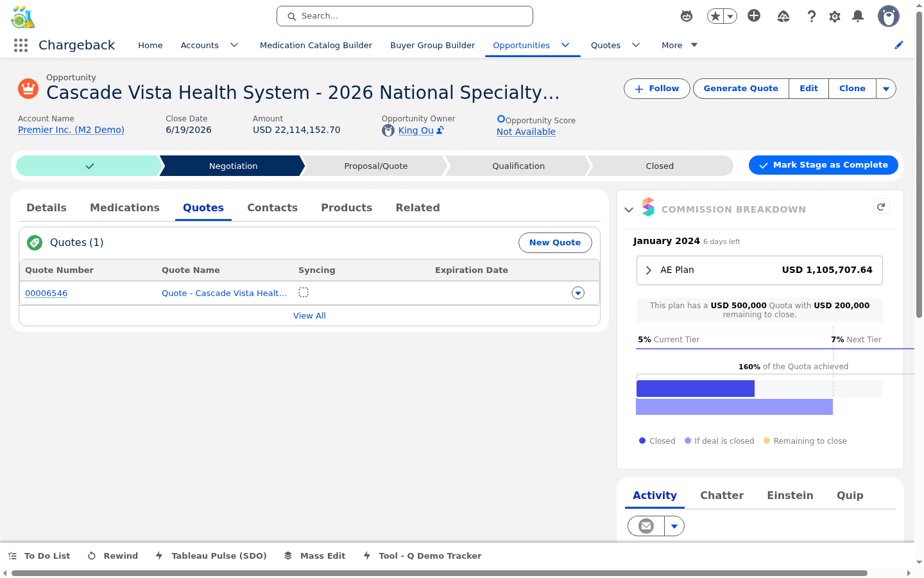Click the owner avatar beside King Ou
The image size is (924, 578).
click(x=388, y=130)
